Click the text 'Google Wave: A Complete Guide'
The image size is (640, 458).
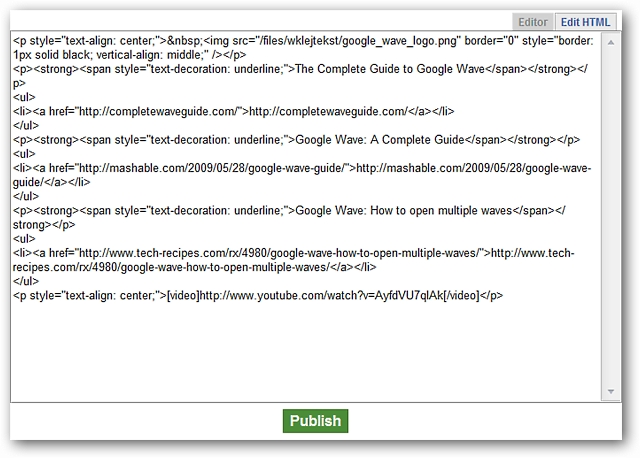[x=380, y=140]
